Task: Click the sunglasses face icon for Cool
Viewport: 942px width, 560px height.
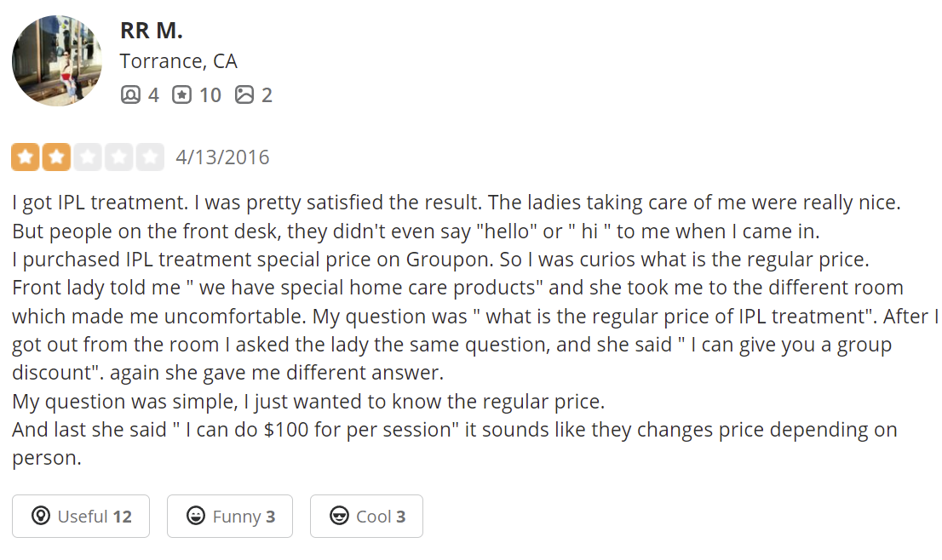Action: point(340,516)
